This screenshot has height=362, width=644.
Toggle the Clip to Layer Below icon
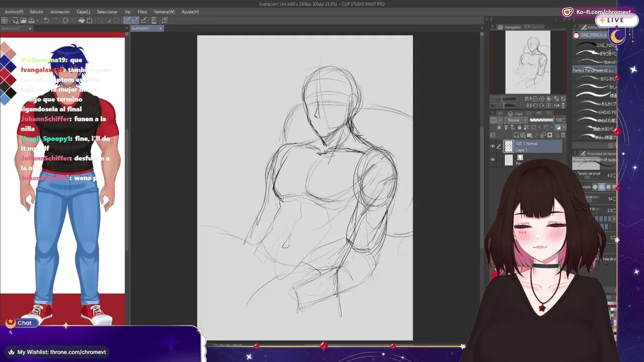pyautogui.click(x=499, y=128)
